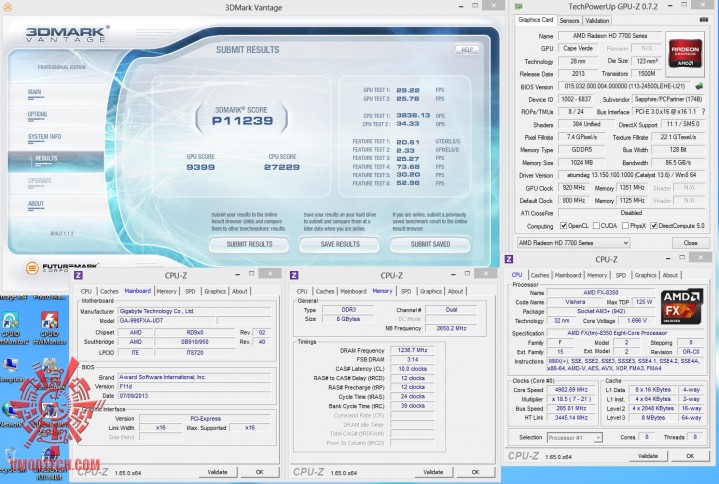Click the 3DMark score P11239
The width and height of the screenshot is (719, 484).
(x=242, y=121)
